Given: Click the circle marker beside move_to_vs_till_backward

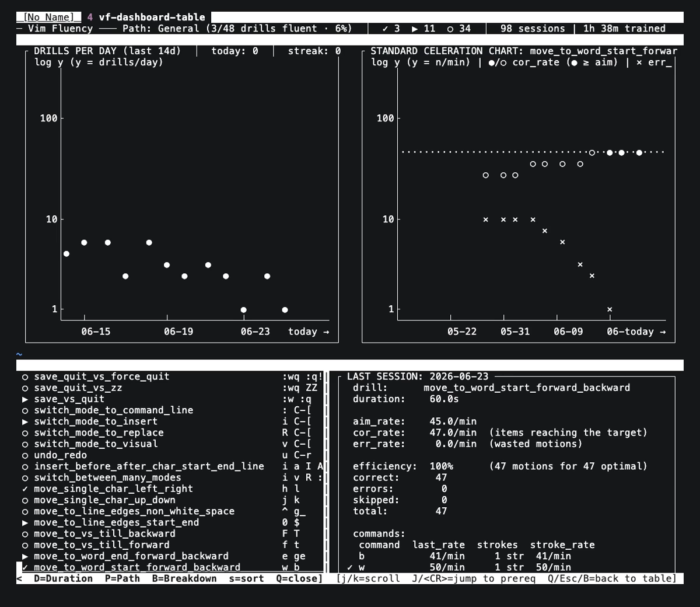Looking at the screenshot, I should (25, 534).
